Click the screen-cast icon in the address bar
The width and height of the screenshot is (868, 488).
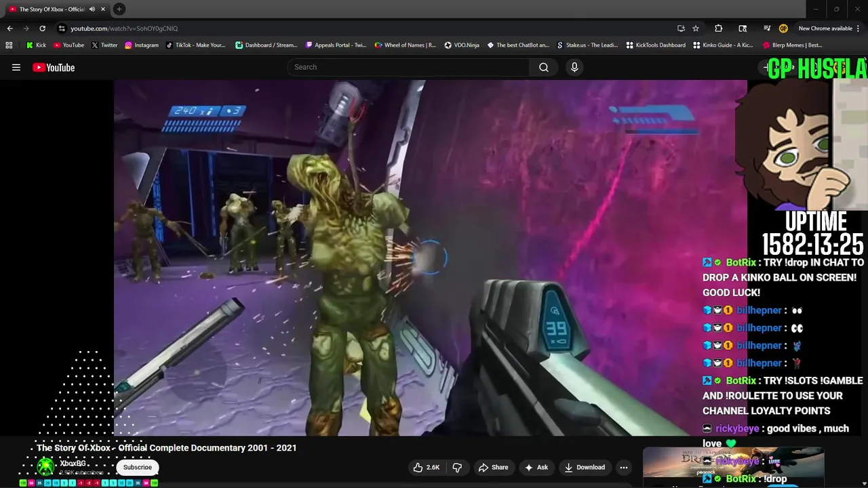(681, 28)
